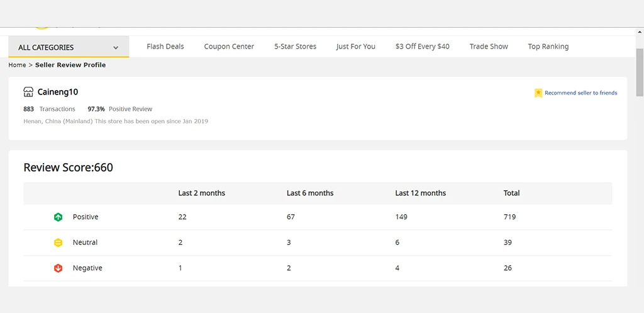Screen dimensions: 644x313
Task: Click the Caineng10 seller name
Action: [58, 92]
